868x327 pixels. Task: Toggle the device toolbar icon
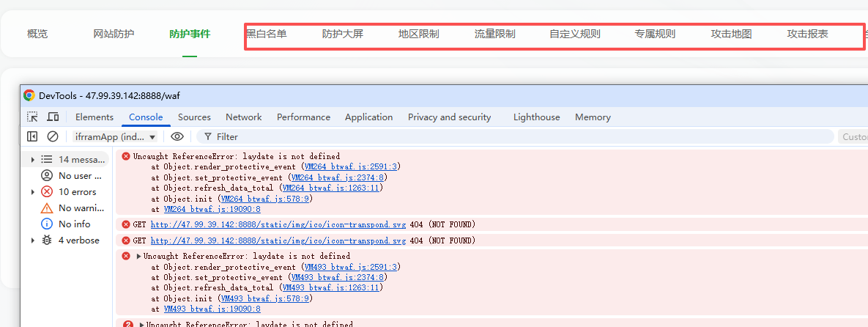53,117
